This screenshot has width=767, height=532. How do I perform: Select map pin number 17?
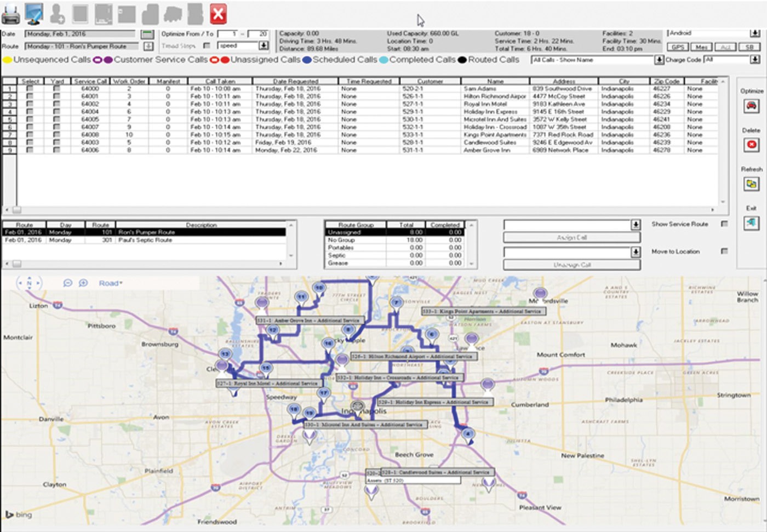pos(324,393)
